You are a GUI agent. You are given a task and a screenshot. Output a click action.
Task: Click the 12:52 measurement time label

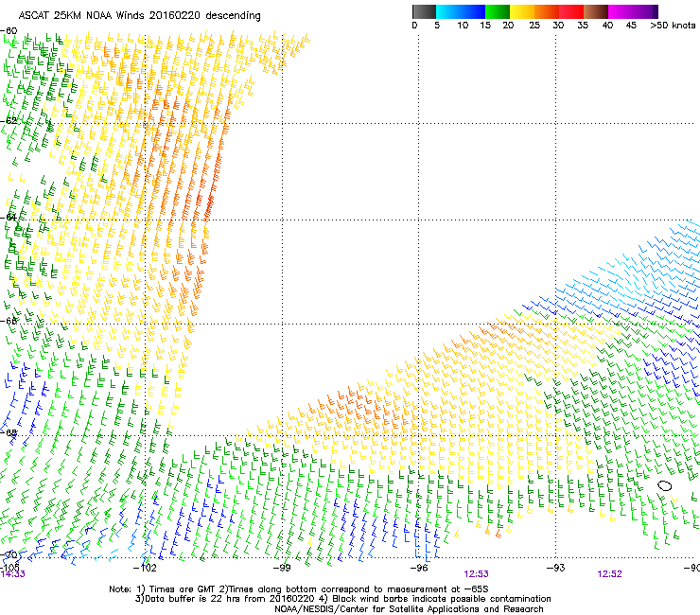609,574
